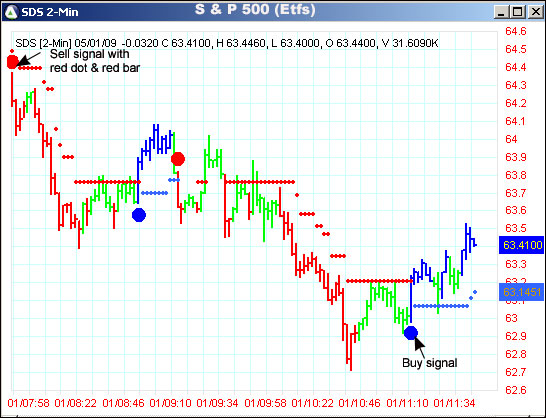Click the AIQ triangle icon in title bar

point(11,12)
